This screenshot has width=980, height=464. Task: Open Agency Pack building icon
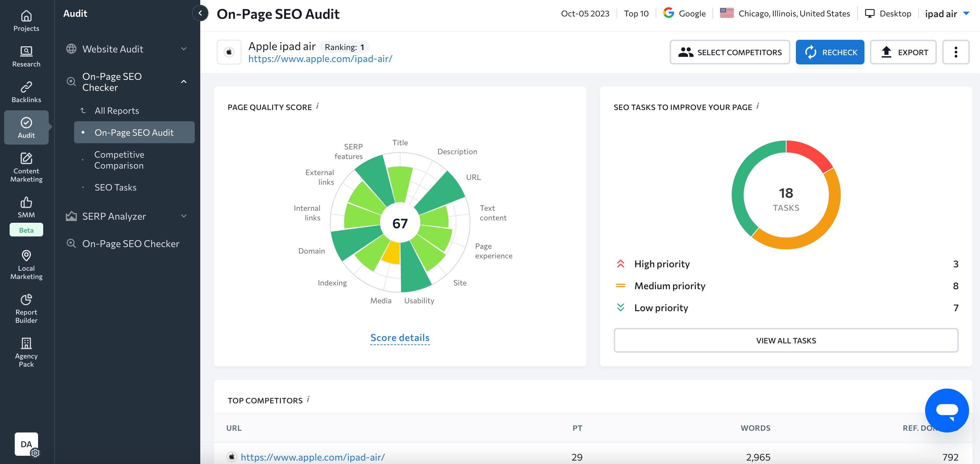[x=26, y=343]
